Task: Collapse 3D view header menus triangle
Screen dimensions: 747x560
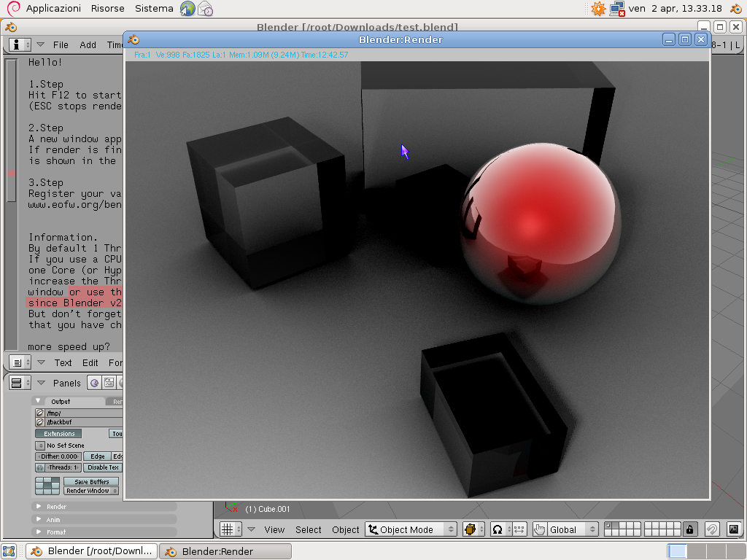Action: 252,529
